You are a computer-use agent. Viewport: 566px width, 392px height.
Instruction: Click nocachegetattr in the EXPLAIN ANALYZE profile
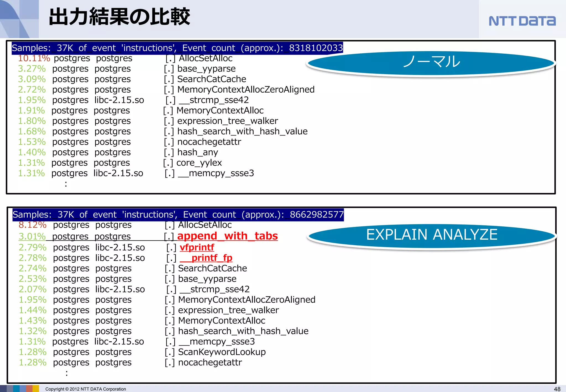tap(210, 362)
